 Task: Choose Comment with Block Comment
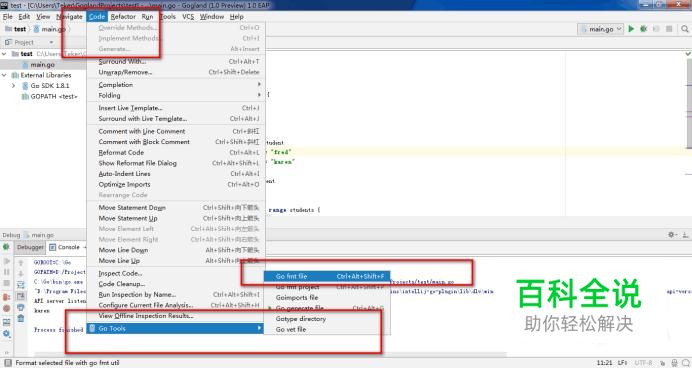point(176,142)
